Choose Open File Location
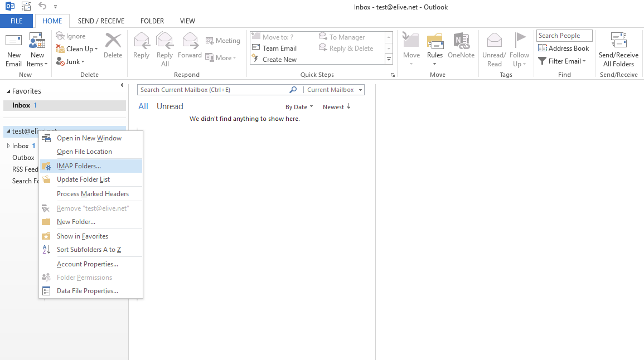 click(x=91, y=152)
